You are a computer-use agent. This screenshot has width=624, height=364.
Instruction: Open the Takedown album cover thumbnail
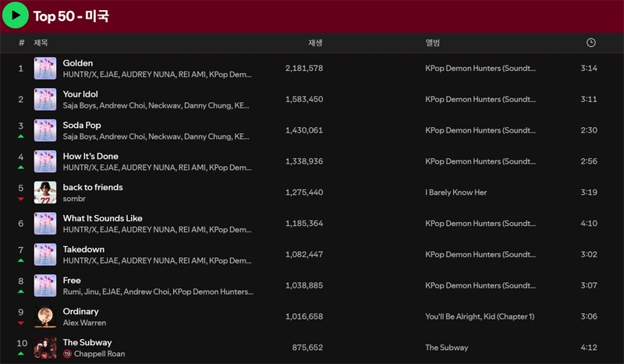(x=45, y=254)
